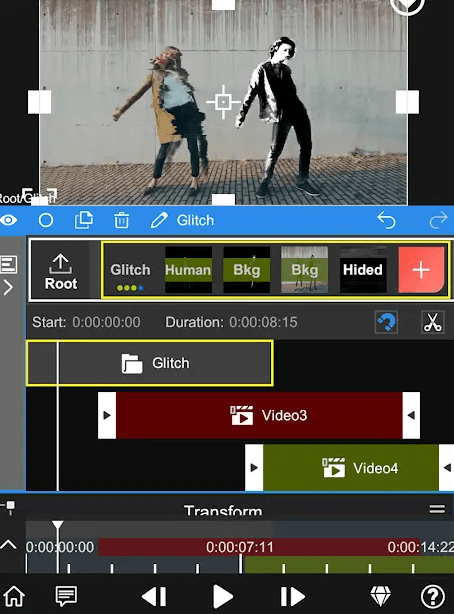Viewport: 454px width, 614px height.
Task: Rename Glitch using the pencil icon
Action: point(159,220)
